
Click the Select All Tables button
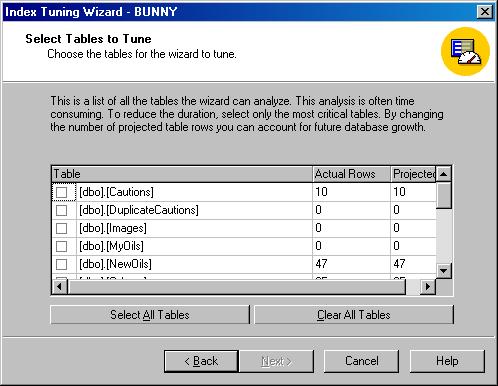click(150, 315)
